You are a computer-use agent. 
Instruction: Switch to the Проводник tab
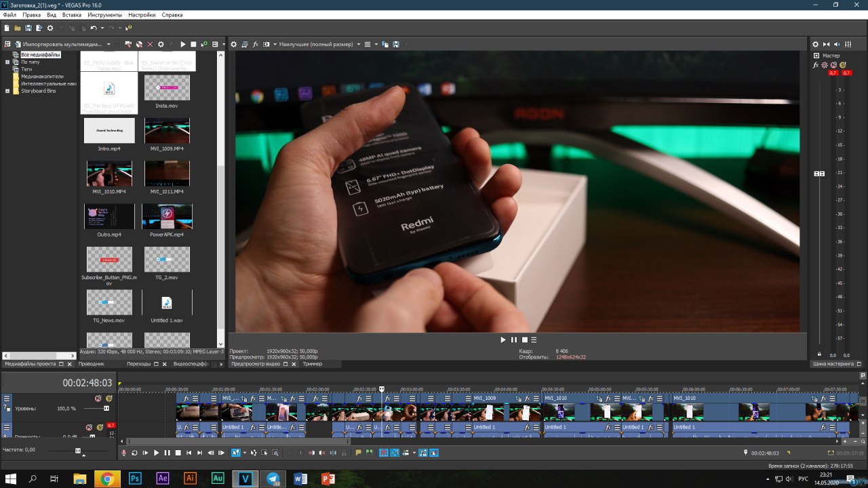(92, 364)
